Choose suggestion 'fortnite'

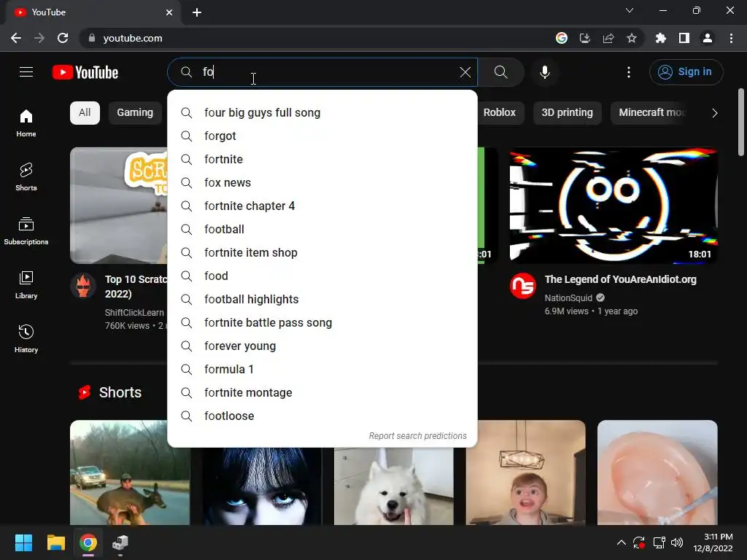[322, 160]
